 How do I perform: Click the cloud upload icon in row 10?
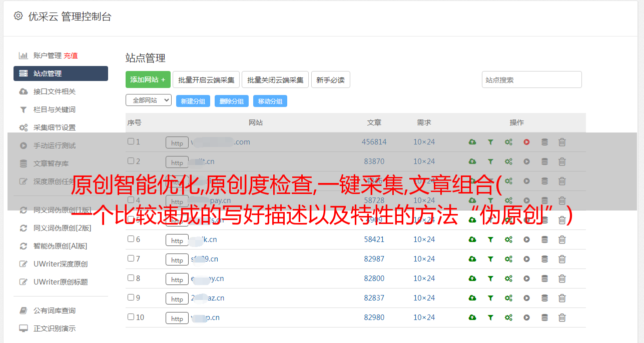472,317
